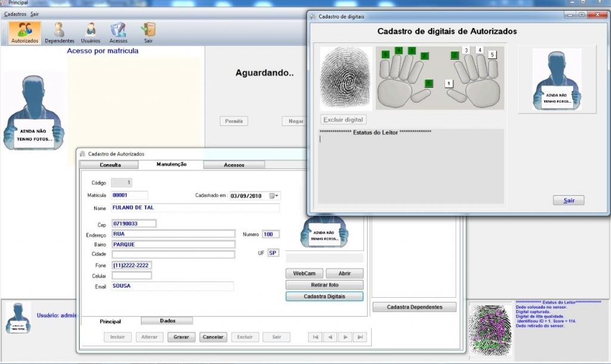Switch to the Dados tab

(x=166, y=321)
